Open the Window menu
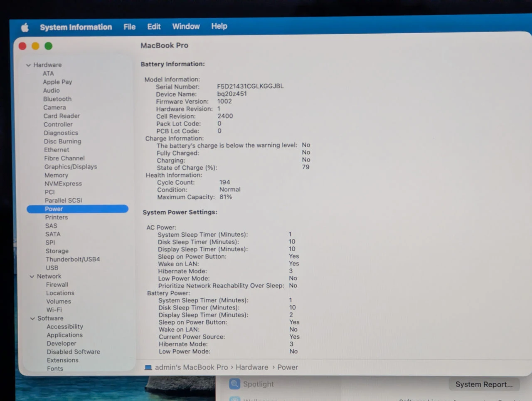532x401 pixels. click(x=186, y=26)
